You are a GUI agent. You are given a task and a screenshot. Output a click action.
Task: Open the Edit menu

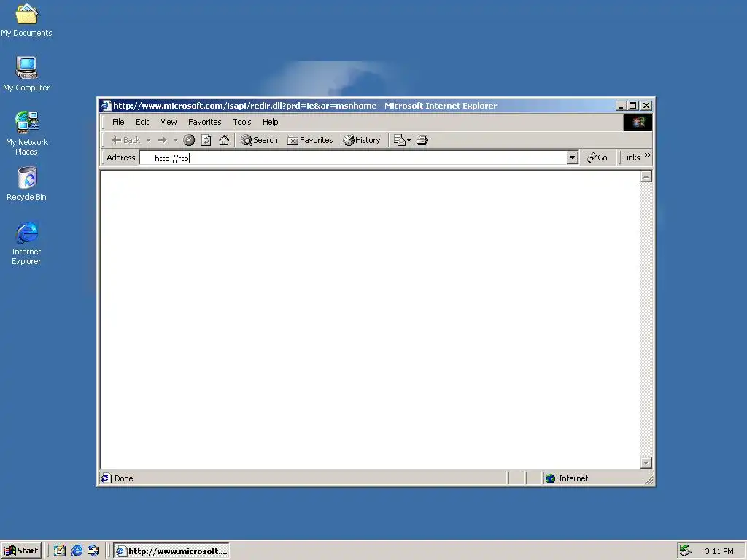point(142,122)
